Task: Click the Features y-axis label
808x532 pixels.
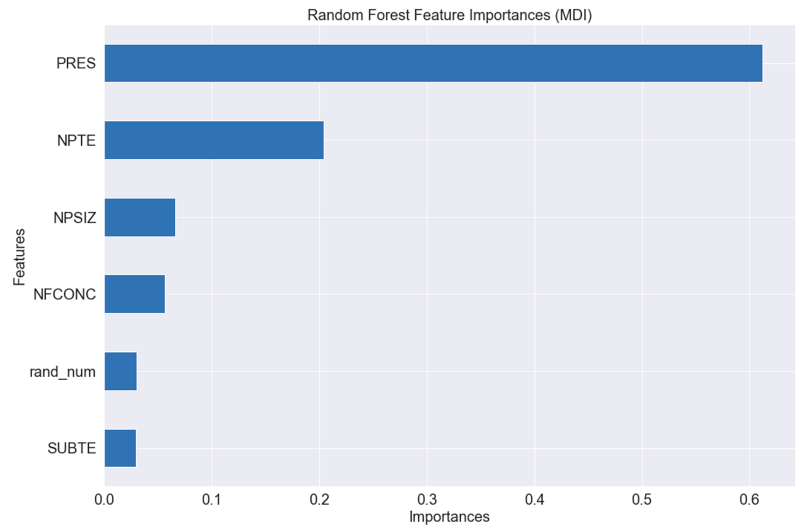Action: [x=19, y=257]
